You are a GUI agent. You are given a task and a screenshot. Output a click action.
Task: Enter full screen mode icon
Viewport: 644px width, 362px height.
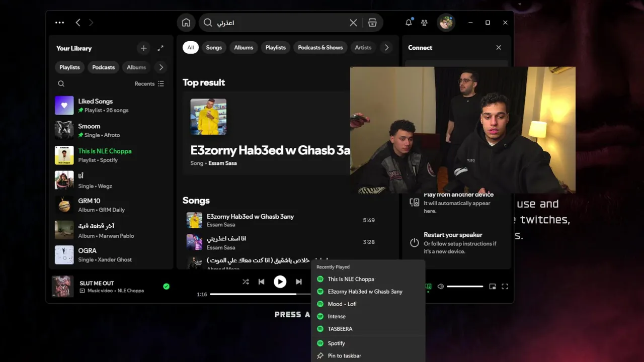coord(505,287)
